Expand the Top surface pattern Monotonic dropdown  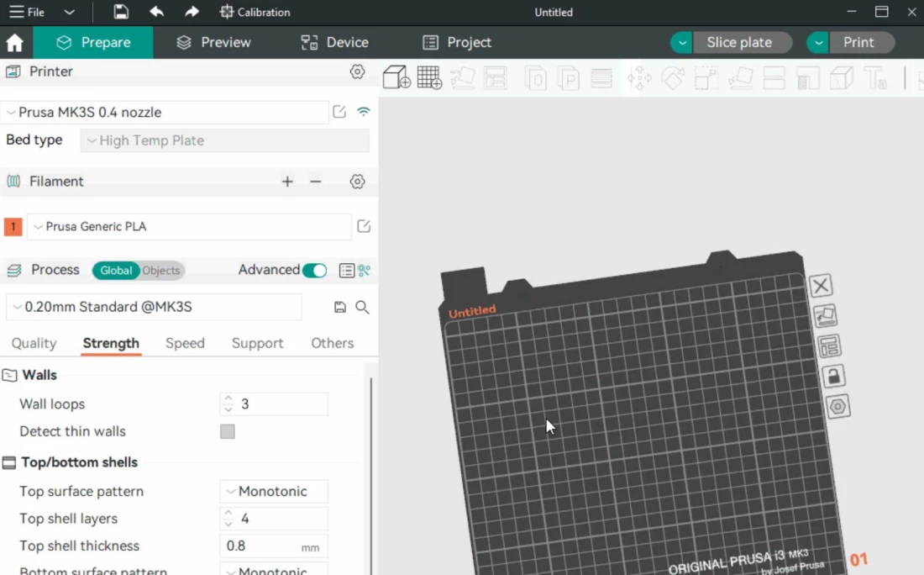[x=273, y=492]
